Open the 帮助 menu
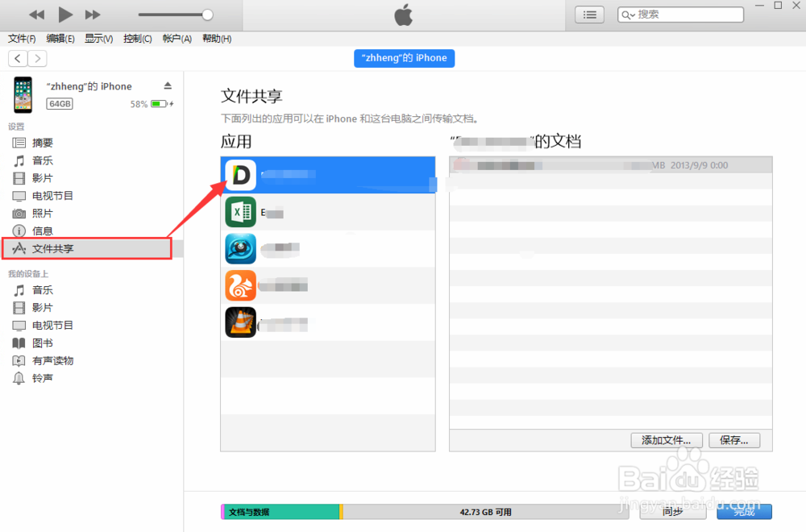Image resolution: width=806 pixels, height=532 pixels. [216, 38]
